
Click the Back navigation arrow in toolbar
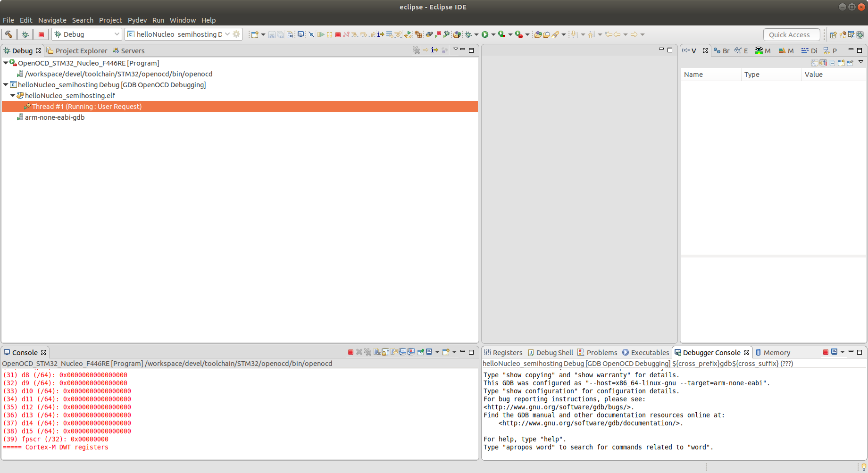(x=617, y=34)
